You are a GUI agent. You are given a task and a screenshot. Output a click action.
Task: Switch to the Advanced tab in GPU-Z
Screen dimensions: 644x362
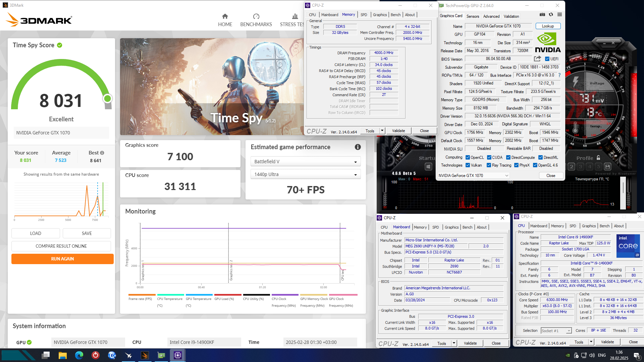491,16
